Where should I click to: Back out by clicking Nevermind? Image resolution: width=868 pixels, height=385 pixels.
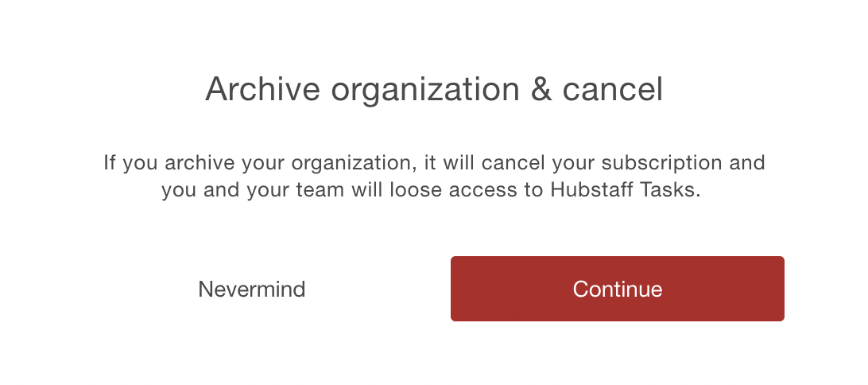pos(252,290)
